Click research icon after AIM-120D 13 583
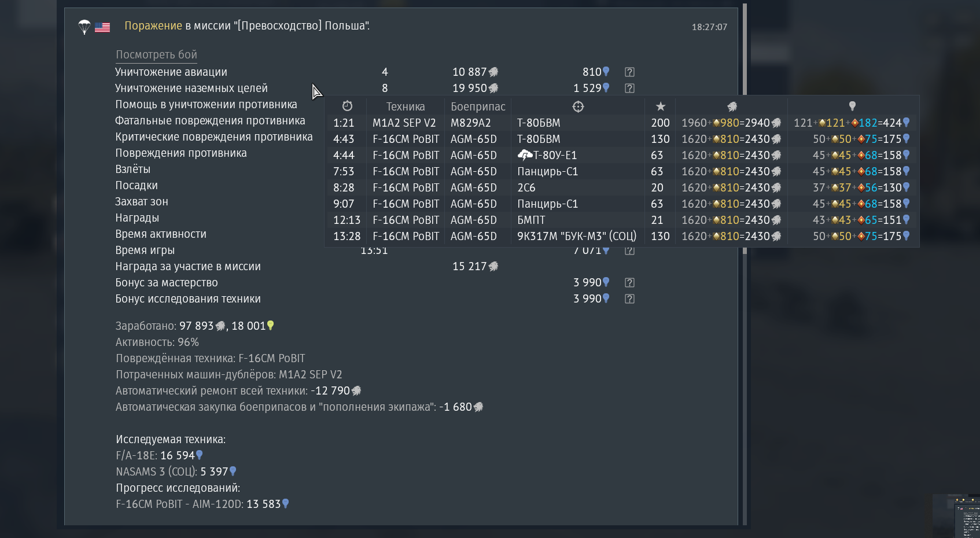Screen dimensions: 980x538 click(285, 504)
